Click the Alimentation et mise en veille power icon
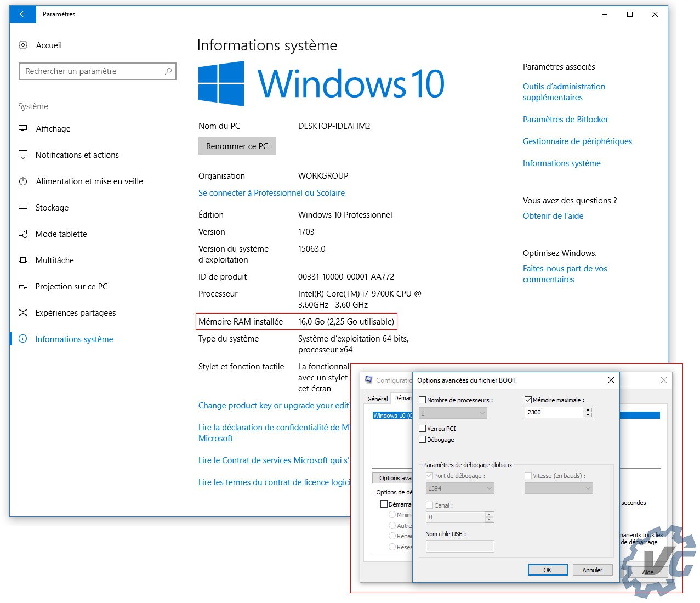 click(x=23, y=181)
